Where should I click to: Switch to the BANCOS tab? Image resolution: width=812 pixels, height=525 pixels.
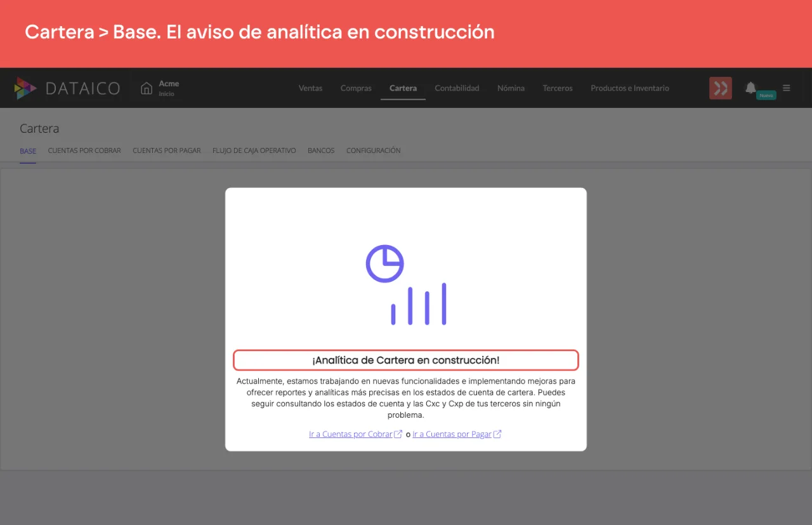click(321, 151)
